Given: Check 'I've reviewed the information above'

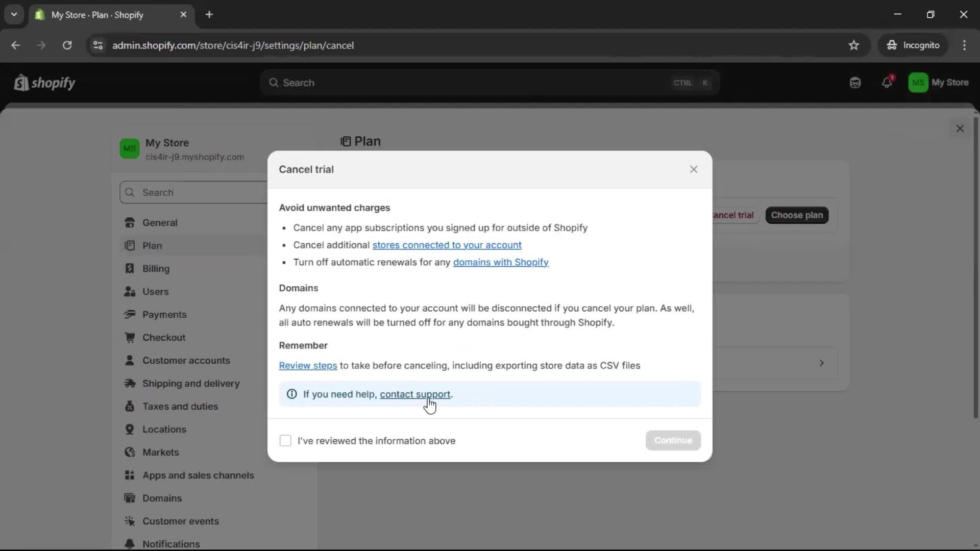Looking at the screenshot, I should click(x=285, y=441).
